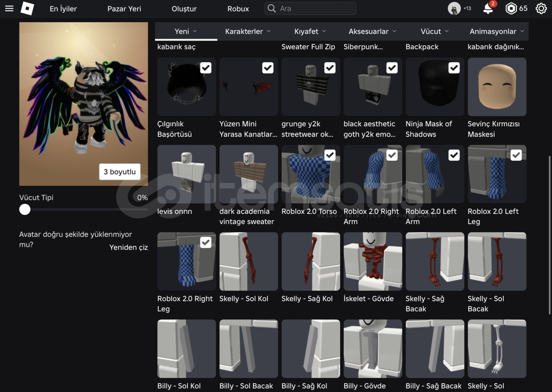The height and width of the screenshot is (392, 552).
Task: Click the kabarık dağınık... item label
Action: pyautogui.click(x=496, y=47)
